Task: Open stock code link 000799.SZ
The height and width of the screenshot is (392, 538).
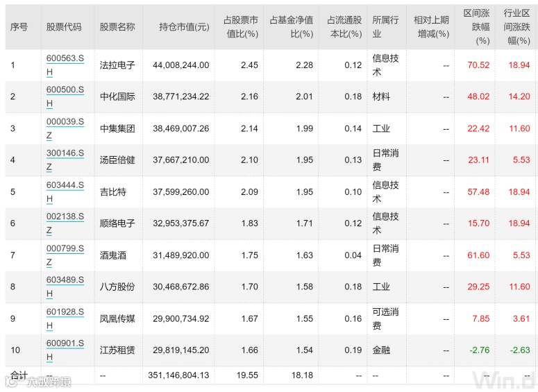Action: 65,255
